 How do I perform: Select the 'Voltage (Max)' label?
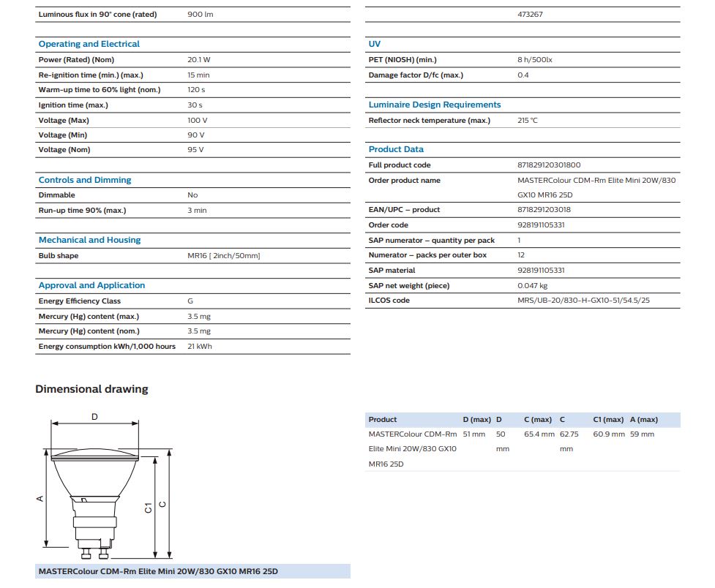64,121
